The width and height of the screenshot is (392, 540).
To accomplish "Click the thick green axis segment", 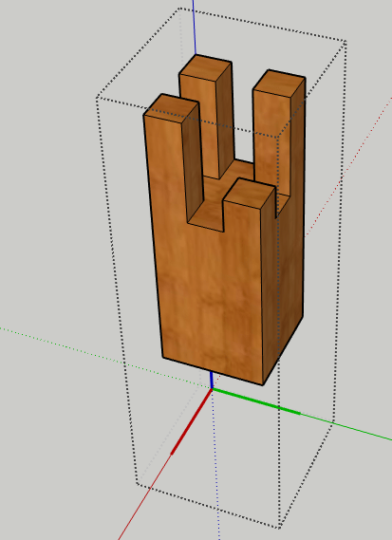I will point(256,401).
